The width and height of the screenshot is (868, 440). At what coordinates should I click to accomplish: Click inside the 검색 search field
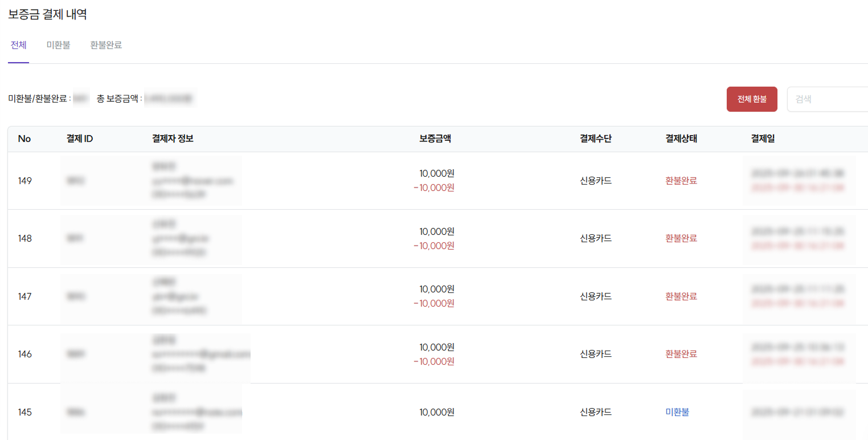pos(826,98)
